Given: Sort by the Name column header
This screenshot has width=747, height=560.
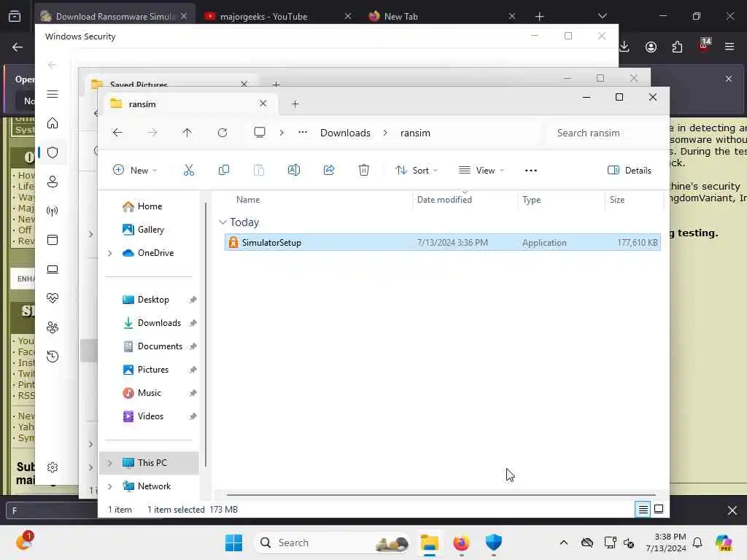Looking at the screenshot, I should tap(248, 200).
